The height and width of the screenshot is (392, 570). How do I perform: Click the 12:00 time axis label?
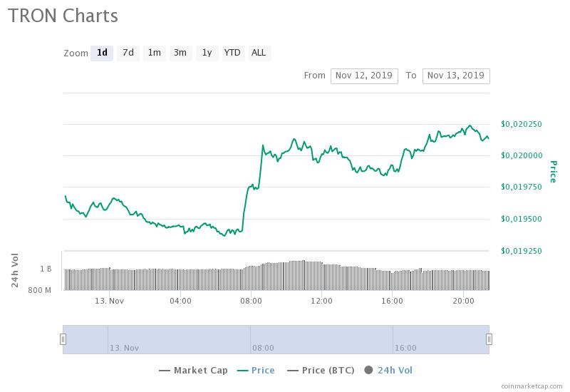point(322,301)
